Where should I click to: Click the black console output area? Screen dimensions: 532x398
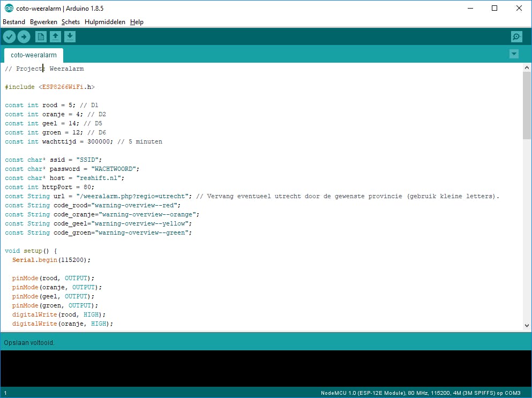tap(266, 369)
